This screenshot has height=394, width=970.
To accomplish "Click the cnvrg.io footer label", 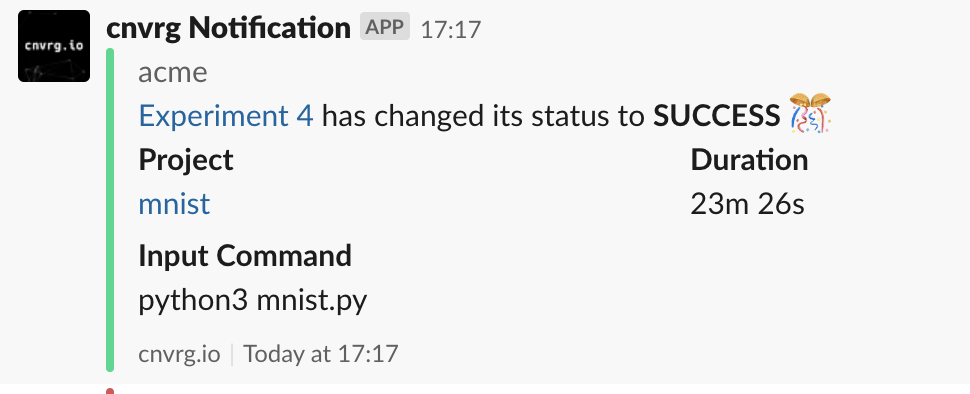I will (179, 354).
